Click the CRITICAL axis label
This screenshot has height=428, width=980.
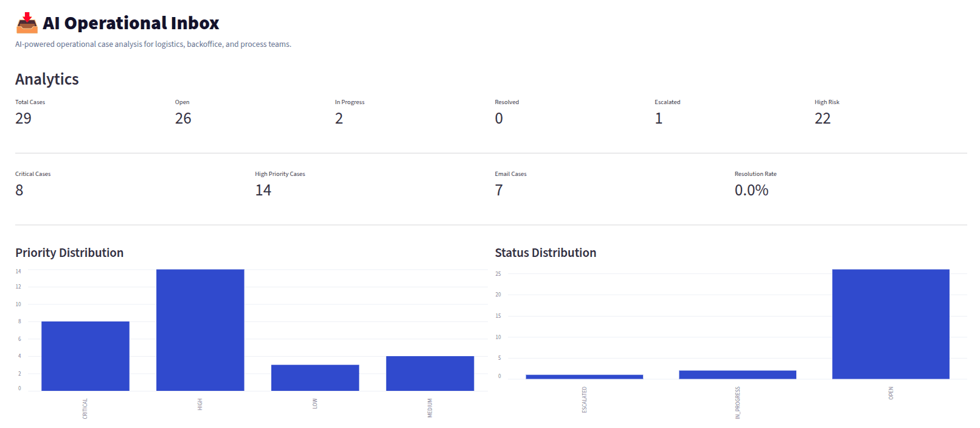pos(85,409)
